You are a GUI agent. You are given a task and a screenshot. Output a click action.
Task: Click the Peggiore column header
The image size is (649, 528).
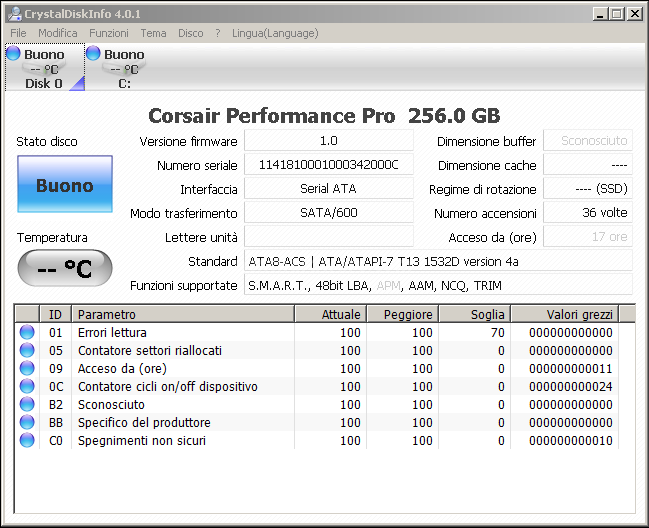402,314
